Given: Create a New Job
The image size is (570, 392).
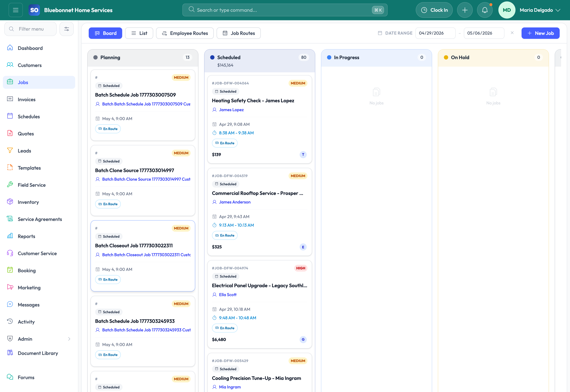Looking at the screenshot, I should click(540, 33).
